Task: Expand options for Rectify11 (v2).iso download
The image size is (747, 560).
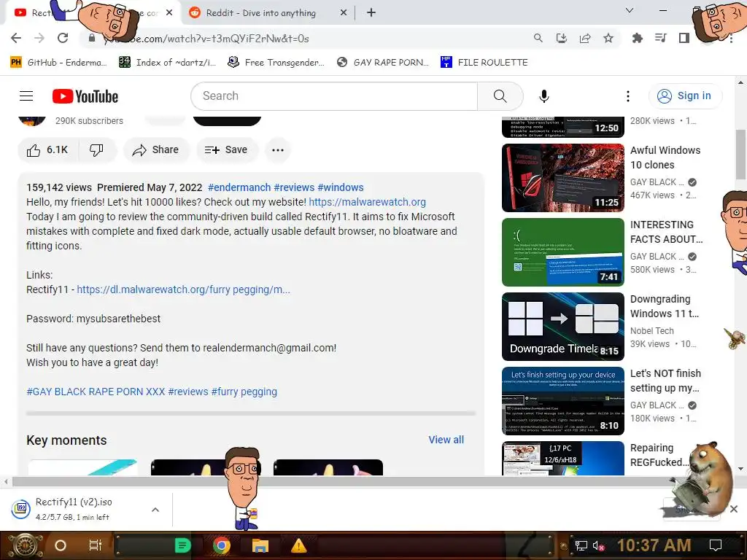Action: click(155, 510)
